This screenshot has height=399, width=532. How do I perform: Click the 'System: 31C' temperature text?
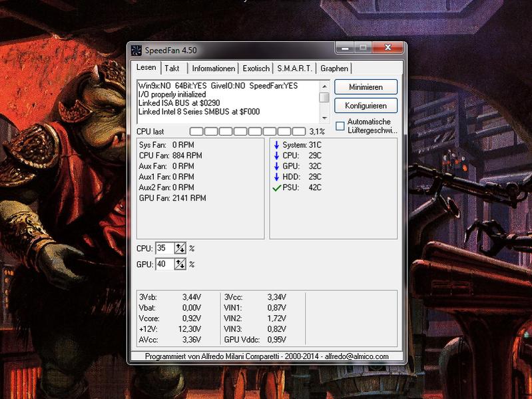tap(302, 145)
